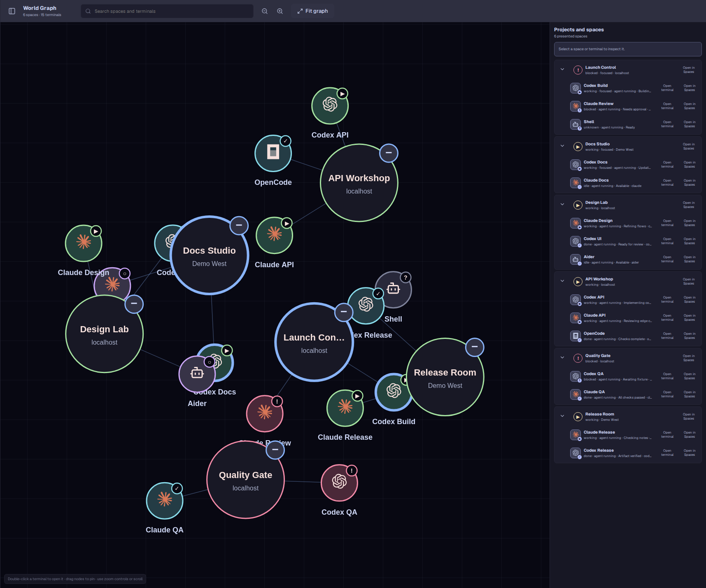Collapse Docs Studio group in sidebar
This screenshot has width=706, height=588.
pos(562,146)
